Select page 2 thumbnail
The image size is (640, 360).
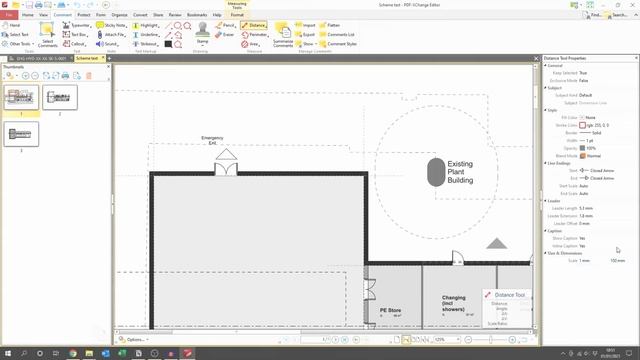(60, 97)
